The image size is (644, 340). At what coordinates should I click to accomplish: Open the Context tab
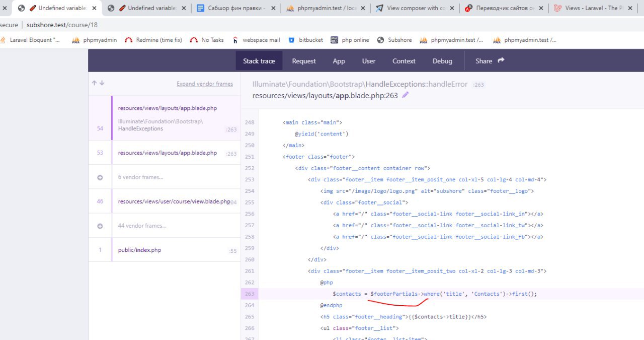pyautogui.click(x=404, y=61)
